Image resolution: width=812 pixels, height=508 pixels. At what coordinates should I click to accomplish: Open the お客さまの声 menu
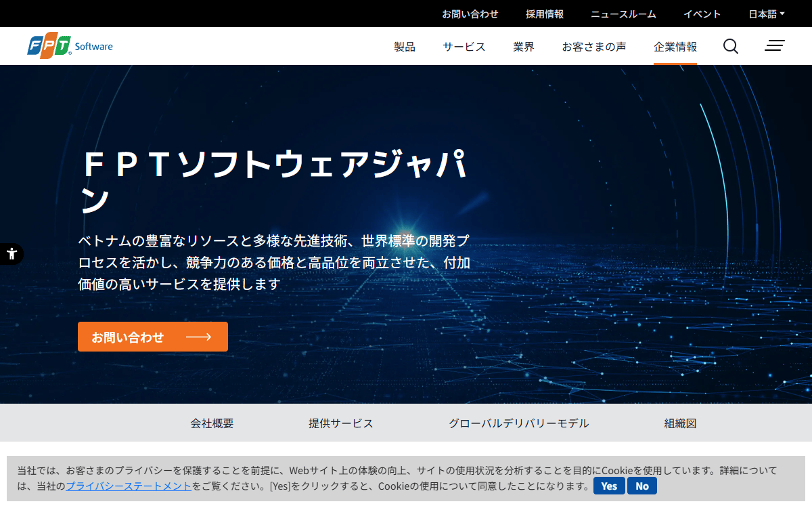[x=594, y=47]
